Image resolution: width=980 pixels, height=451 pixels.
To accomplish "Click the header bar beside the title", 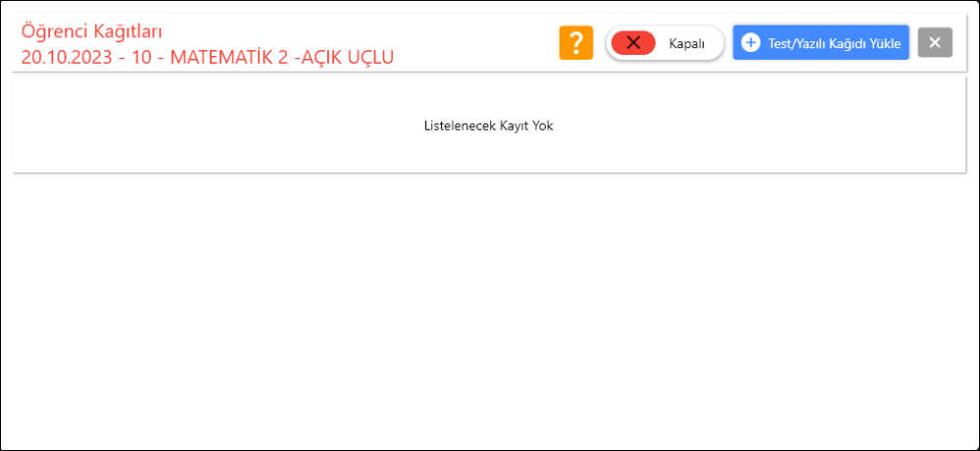I will (475, 42).
